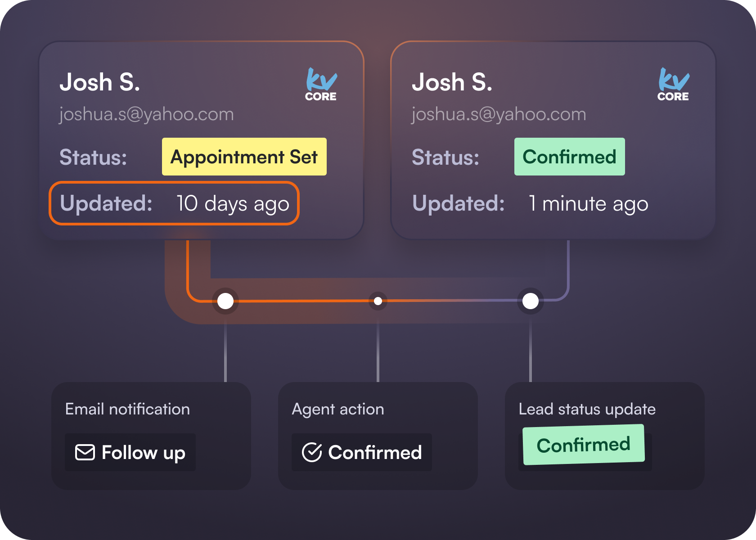
Task: Click the green Confirmed lead status tag
Action: pyautogui.click(x=584, y=445)
